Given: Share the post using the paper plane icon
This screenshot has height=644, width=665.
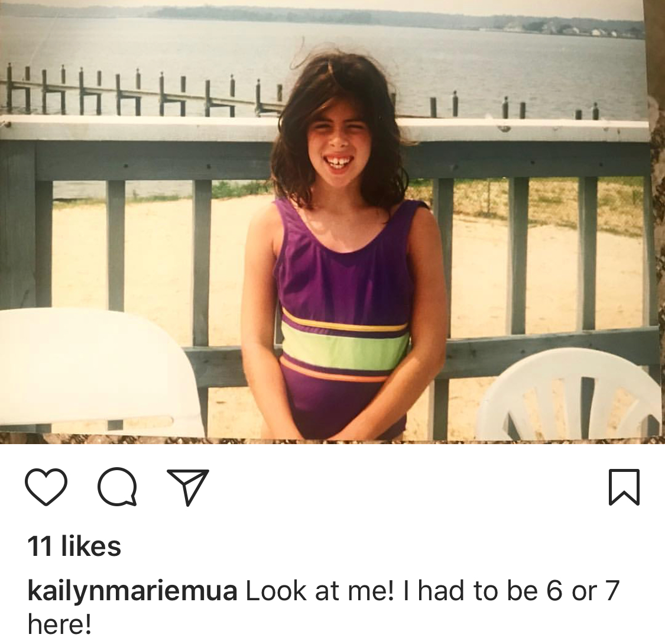Looking at the screenshot, I should pos(188,487).
